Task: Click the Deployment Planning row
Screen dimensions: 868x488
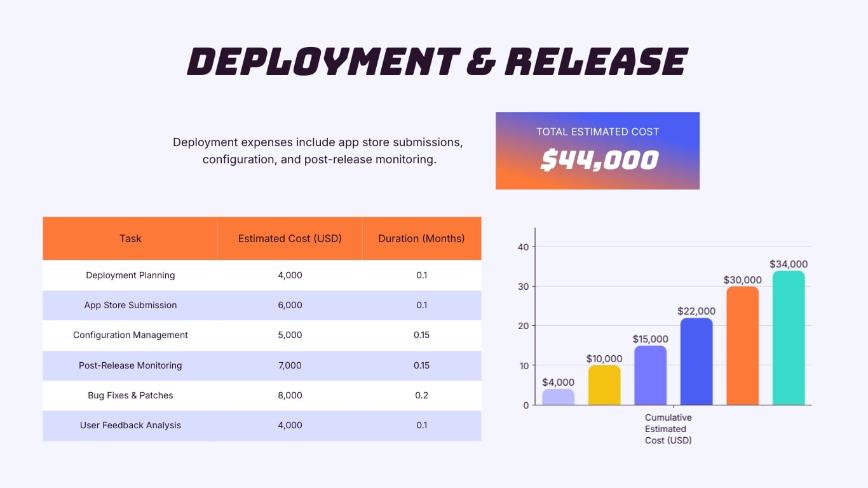Action: pyautogui.click(x=130, y=275)
